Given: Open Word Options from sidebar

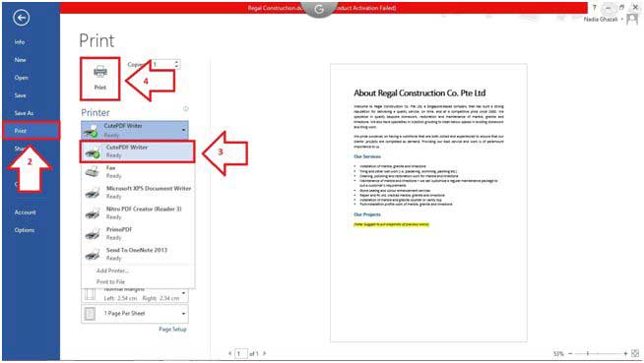Looking at the screenshot, I should [25, 229].
